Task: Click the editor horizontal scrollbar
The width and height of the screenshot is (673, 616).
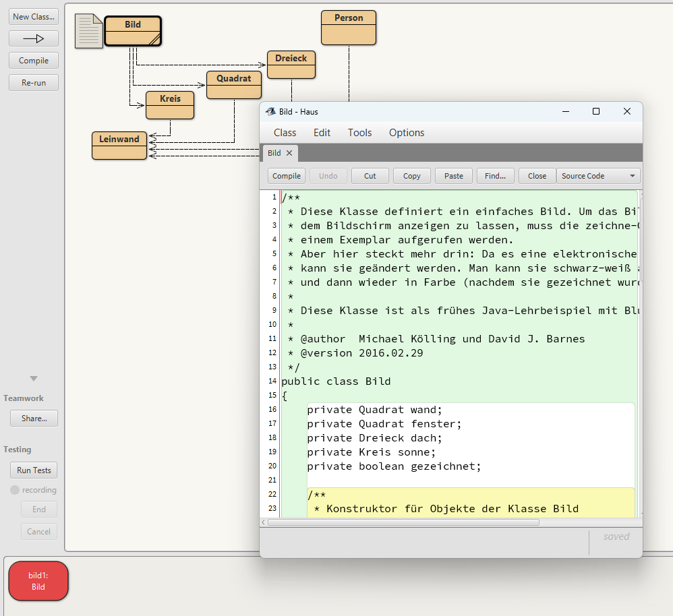Action: pyautogui.click(x=403, y=522)
